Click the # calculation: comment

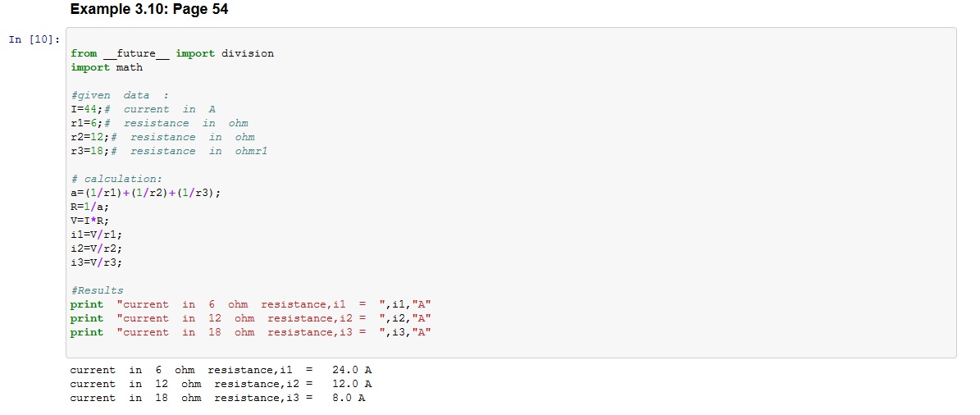coord(116,179)
